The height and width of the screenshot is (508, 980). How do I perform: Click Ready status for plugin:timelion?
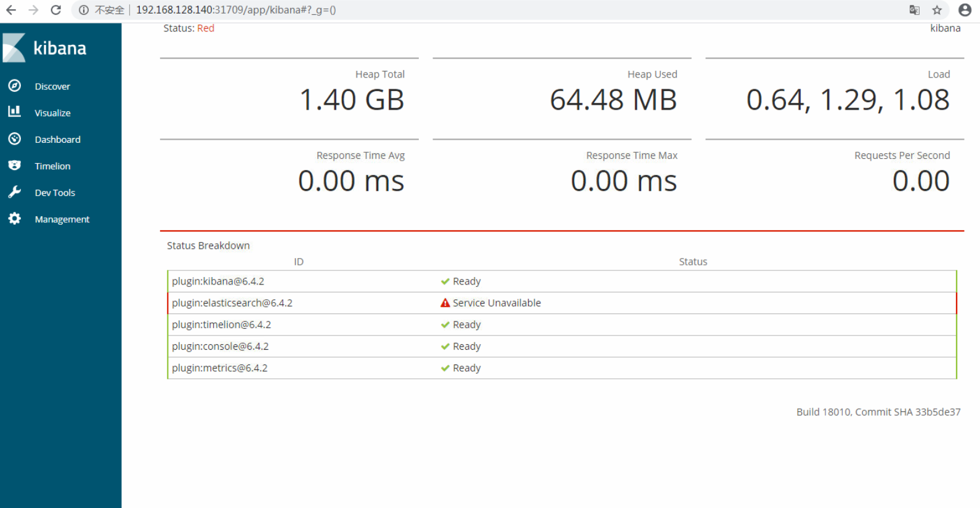point(466,325)
